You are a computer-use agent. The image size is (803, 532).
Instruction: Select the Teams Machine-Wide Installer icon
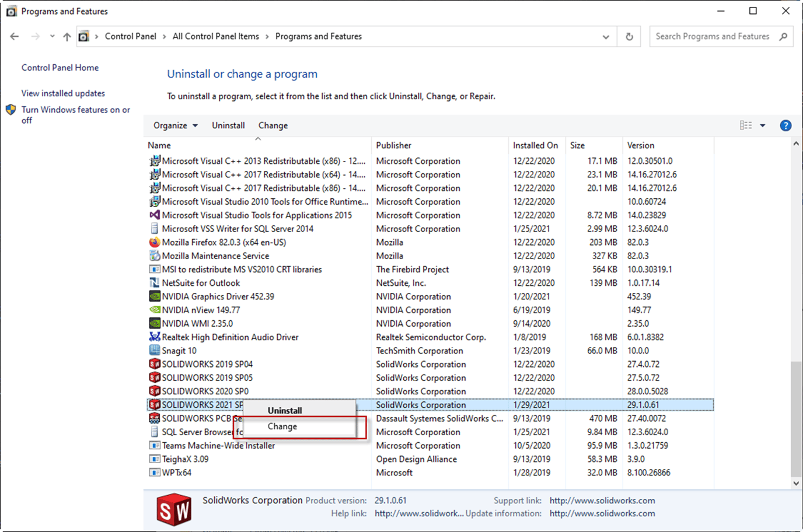(155, 445)
